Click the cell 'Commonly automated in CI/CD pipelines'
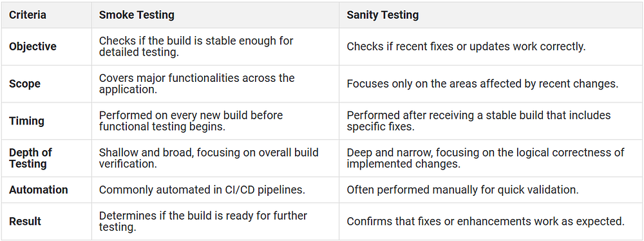Screen dimensions: 644x241 (x=215, y=189)
